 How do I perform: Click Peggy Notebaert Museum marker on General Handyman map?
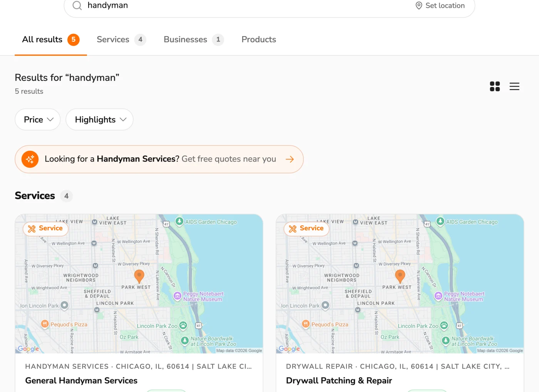point(177,296)
